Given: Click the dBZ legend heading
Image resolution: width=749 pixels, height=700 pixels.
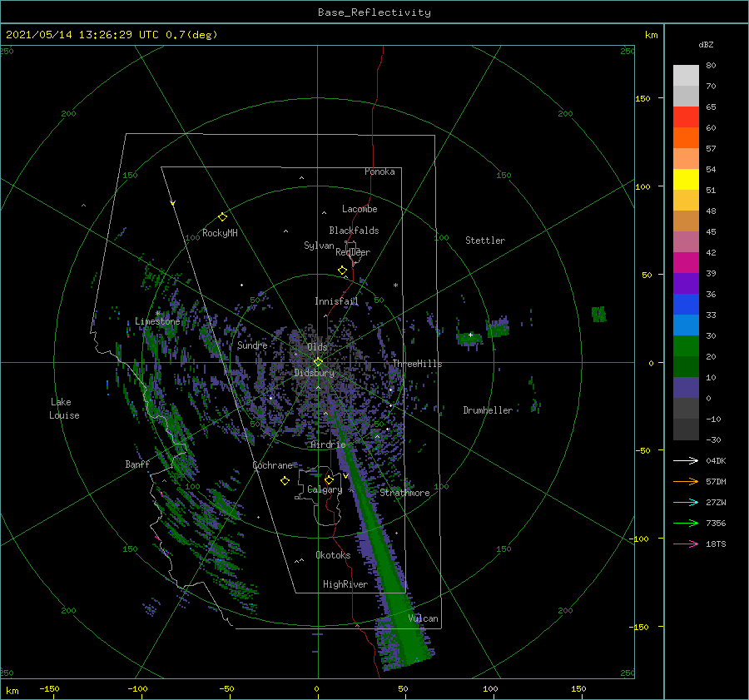Looking at the screenshot, I should [706, 44].
